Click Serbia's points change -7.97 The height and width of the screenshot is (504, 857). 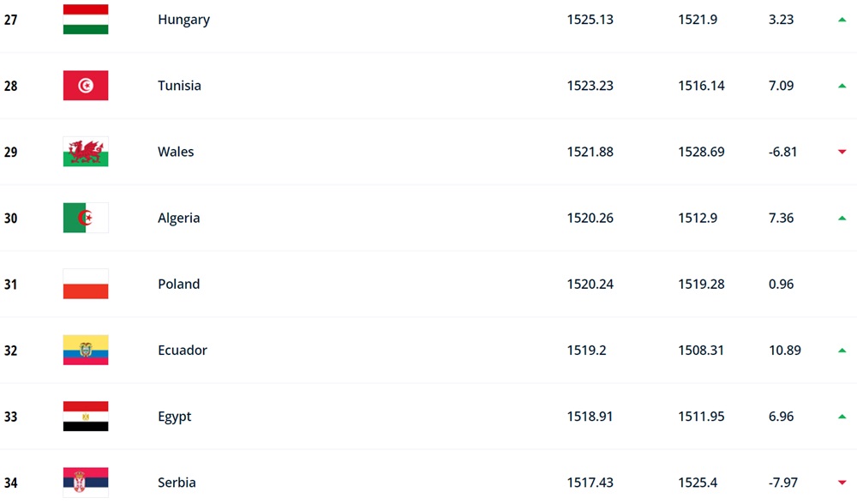(x=782, y=483)
